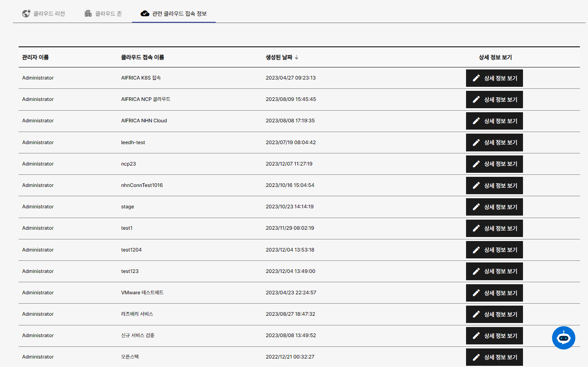Open details of nhnConnTest1016 connection
Image resolution: width=588 pixels, height=367 pixels.
pyautogui.click(x=494, y=185)
